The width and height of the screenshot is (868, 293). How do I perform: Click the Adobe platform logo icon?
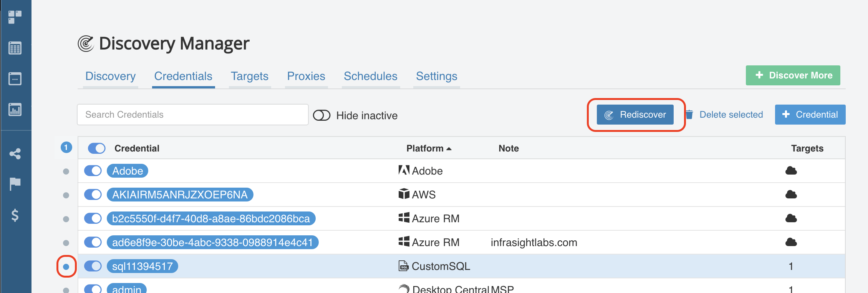pyautogui.click(x=404, y=170)
